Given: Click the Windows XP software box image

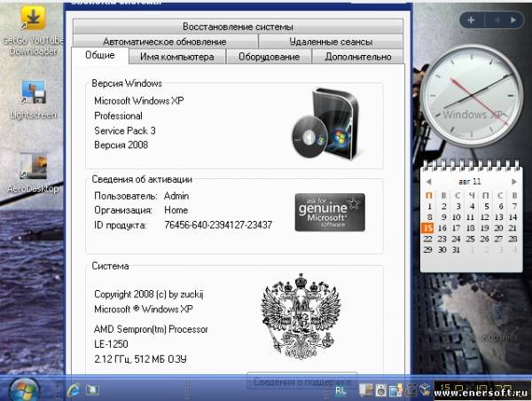Looking at the screenshot, I should pos(327,124).
